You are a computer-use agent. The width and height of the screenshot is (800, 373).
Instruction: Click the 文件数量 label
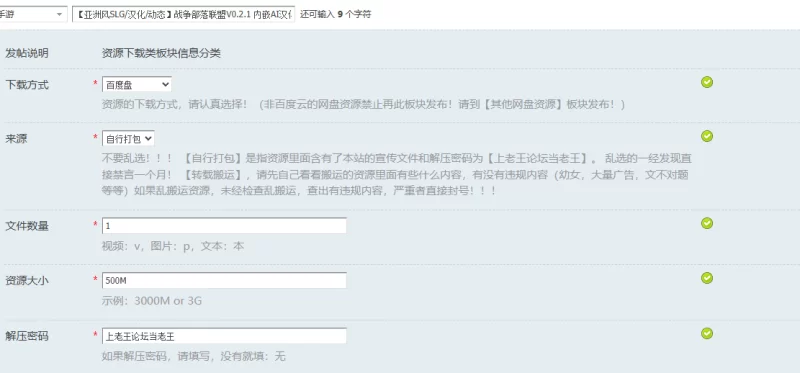pos(27,226)
